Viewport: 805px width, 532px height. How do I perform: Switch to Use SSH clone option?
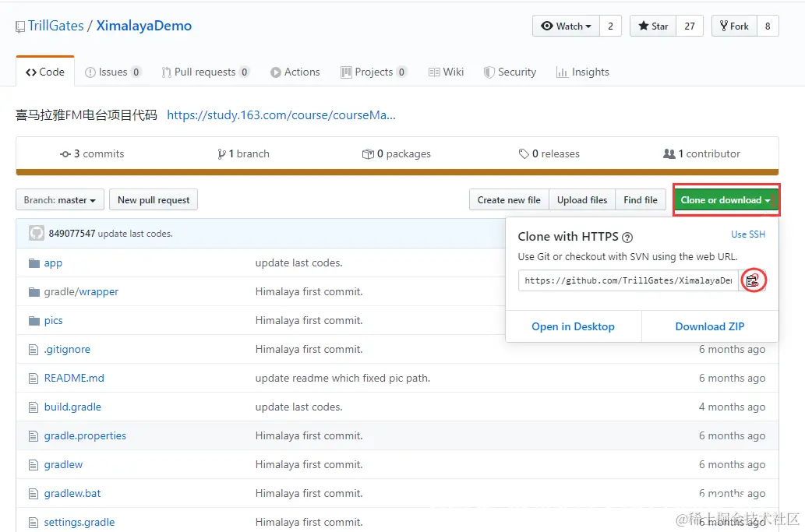pyautogui.click(x=748, y=234)
